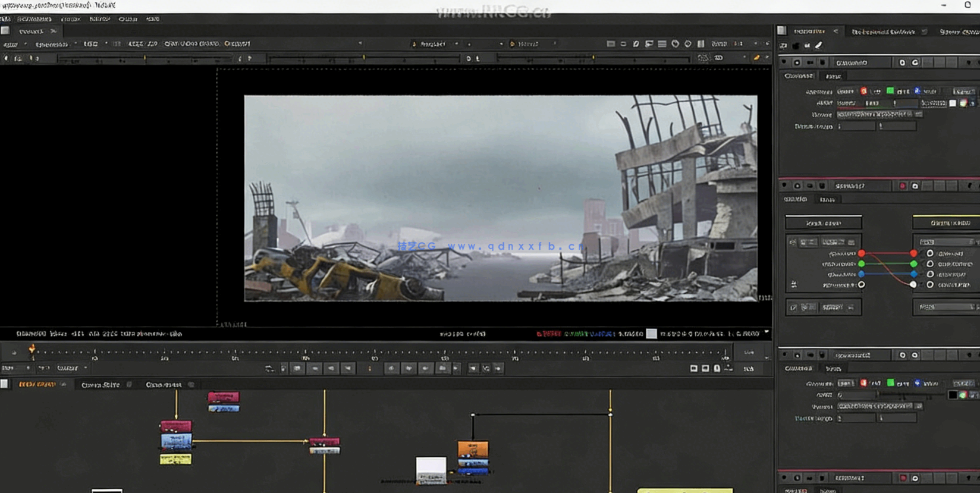Toggle the red channel checkbox in top properties panel
This screenshot has height=493, width=980.
click(863, 91)
